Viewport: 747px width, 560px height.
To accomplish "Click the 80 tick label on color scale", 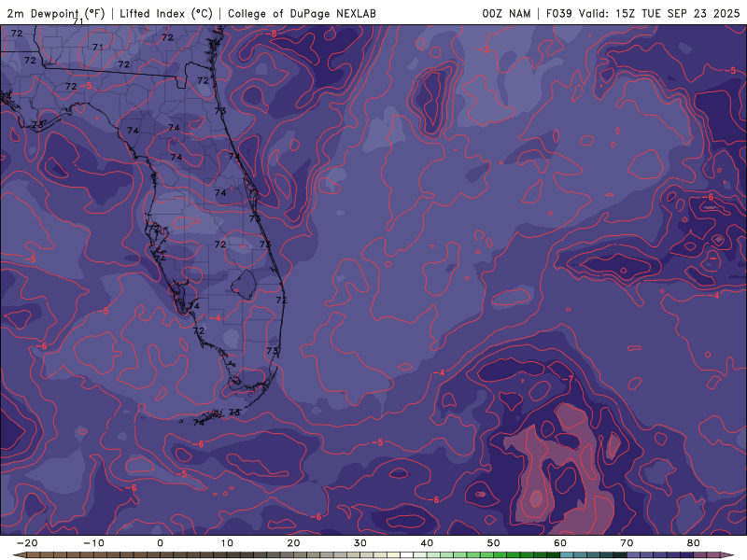I will (694, 543).
